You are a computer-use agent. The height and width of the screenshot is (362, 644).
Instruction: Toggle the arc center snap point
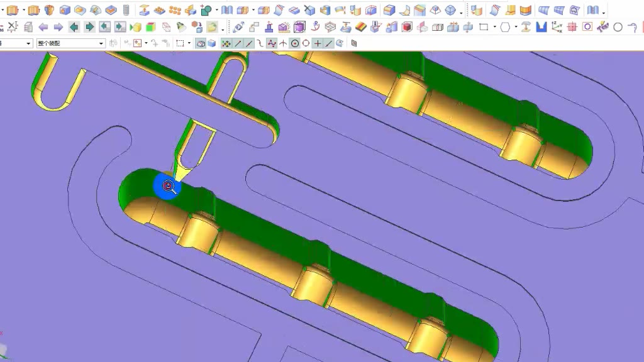(294, 43)
